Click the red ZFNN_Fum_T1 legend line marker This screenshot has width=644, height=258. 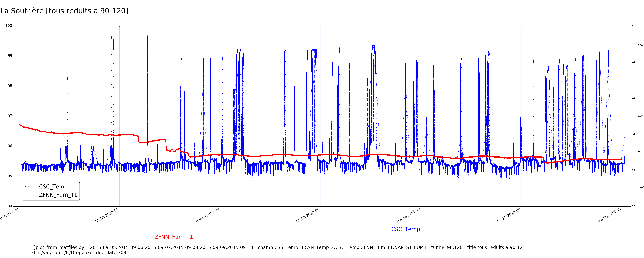tap(29, 195)
